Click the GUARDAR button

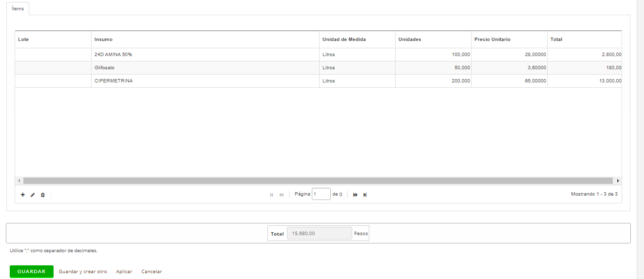(x=32, y=272)
